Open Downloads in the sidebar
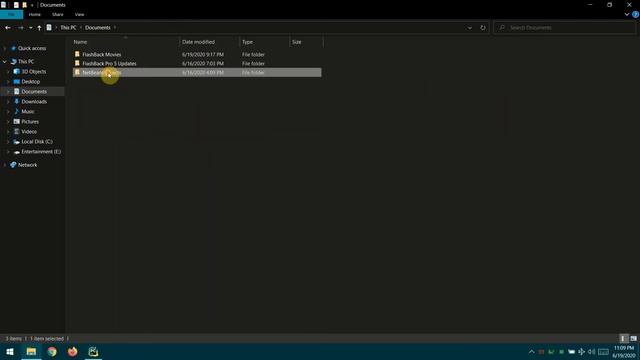Image resolution: width=640 pixels, height=360 pixels. tap(34, 102)
